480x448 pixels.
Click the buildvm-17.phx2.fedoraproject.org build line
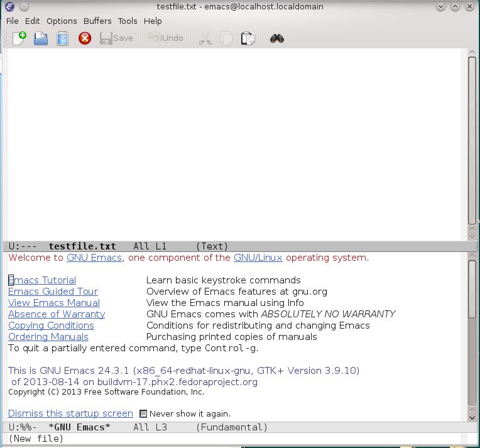(134, 382)
